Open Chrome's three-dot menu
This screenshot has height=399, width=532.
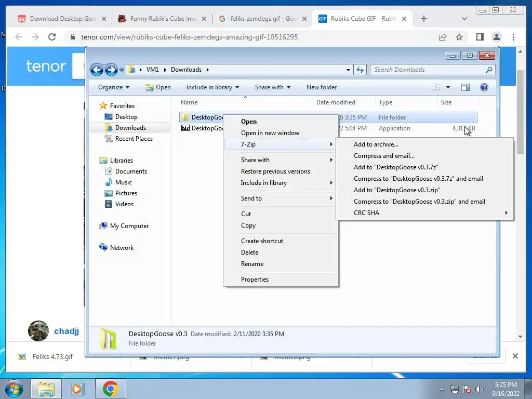(x=513, y=37)
